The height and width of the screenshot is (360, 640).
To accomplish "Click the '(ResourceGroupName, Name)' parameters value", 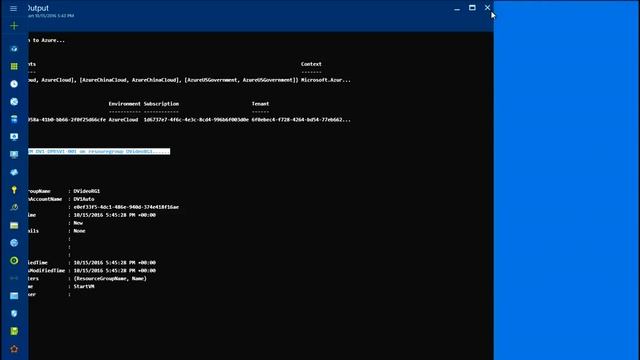I will pos(110,279).
